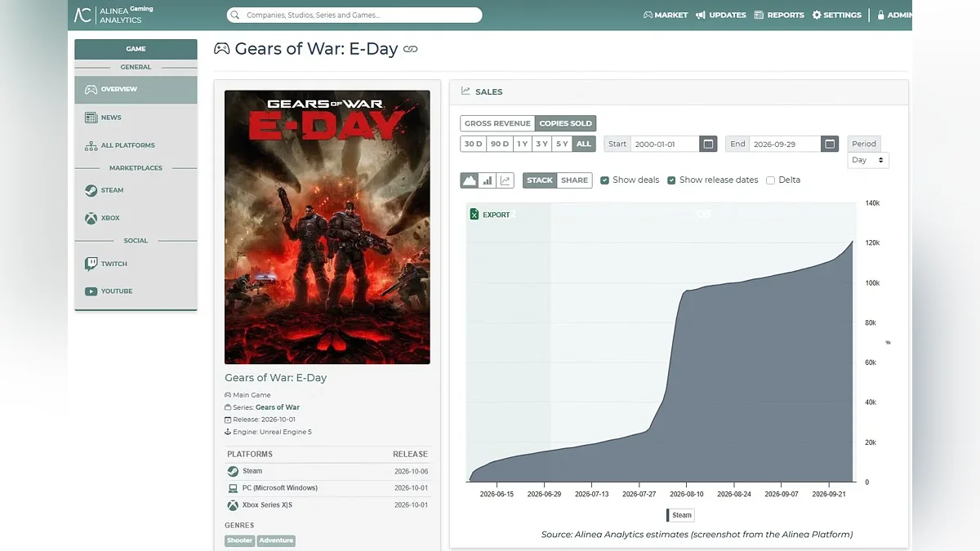Toggle the Show deals checkbox
980x551 pixels.
pyautogui.click(x=605, y=180)
